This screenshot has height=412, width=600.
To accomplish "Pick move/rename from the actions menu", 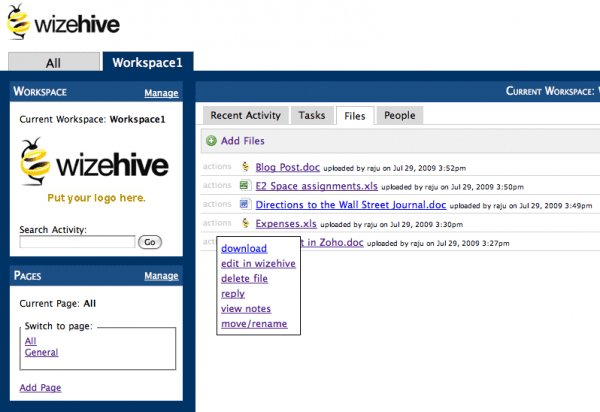I will [254, 324].
